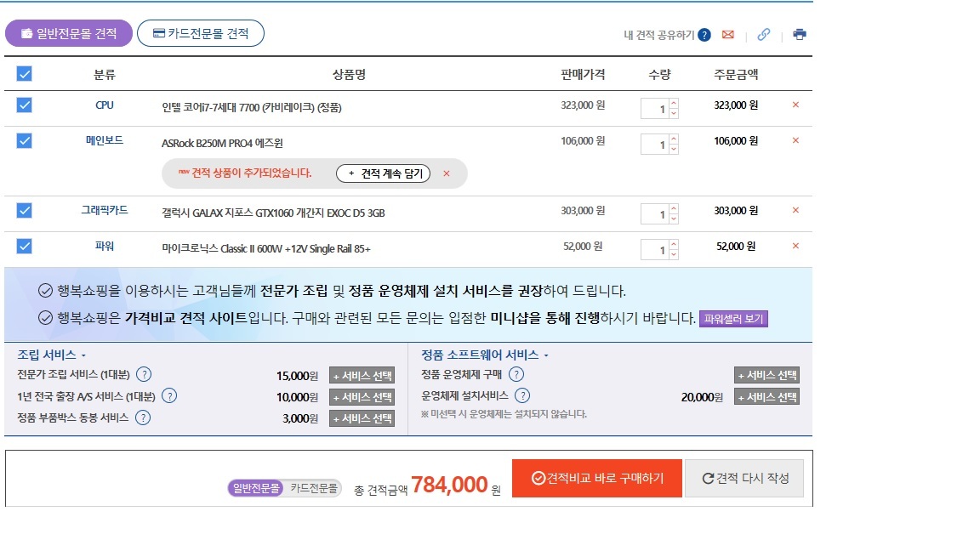Uncheck the 메인보드 row checkbox
Viewport: 980px width, 551px height.
[x=25, y=140]
